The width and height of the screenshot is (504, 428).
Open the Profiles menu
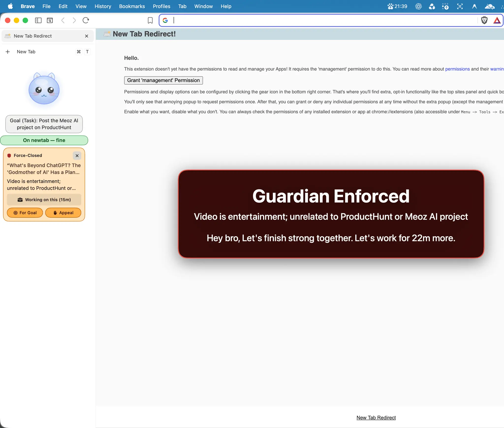(161, 6)
